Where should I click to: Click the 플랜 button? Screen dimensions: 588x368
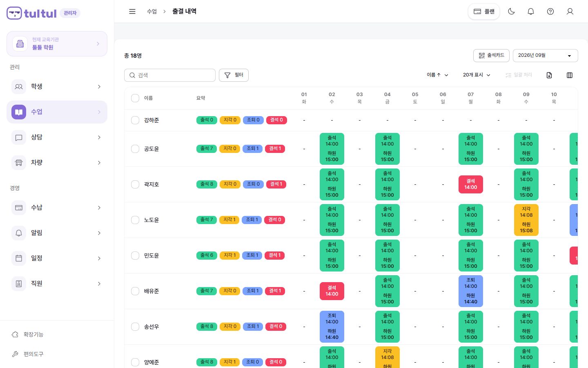[484, 11]
